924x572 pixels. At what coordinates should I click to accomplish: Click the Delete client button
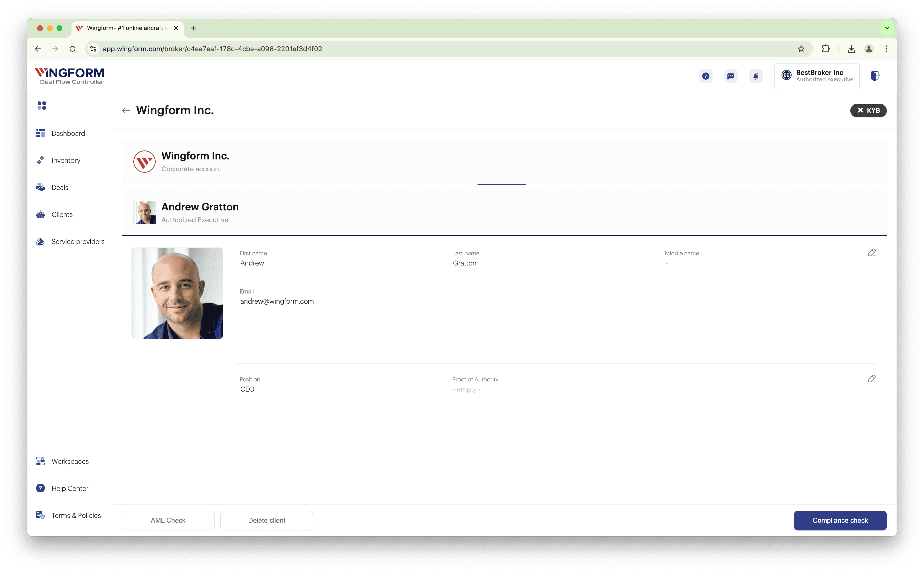266,520
